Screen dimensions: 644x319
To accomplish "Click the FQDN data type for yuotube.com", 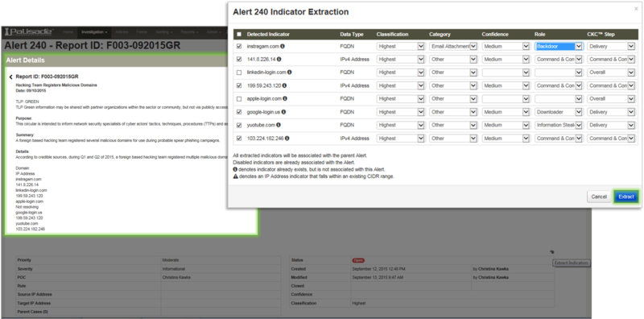I will [346, 125].
